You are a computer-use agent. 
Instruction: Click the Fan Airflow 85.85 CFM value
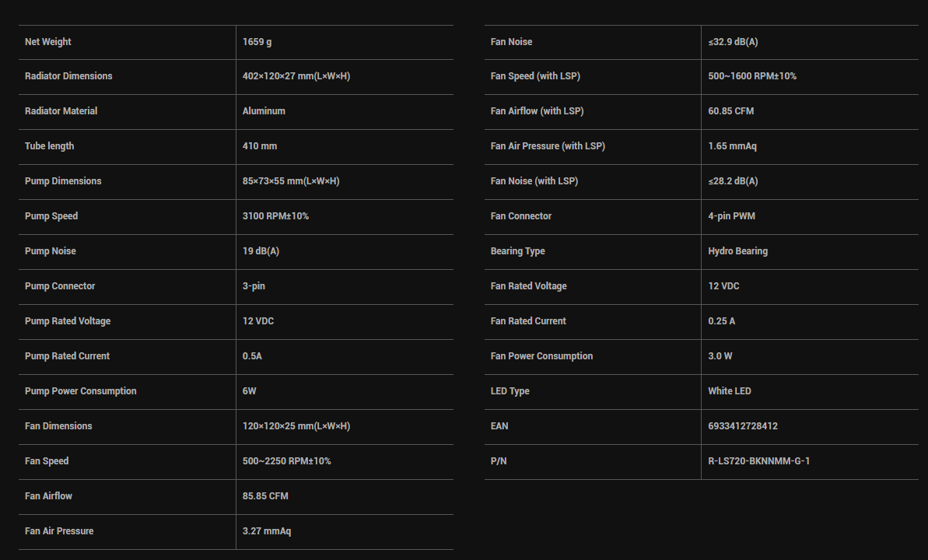pyautogui.click(x=265, y=496)
